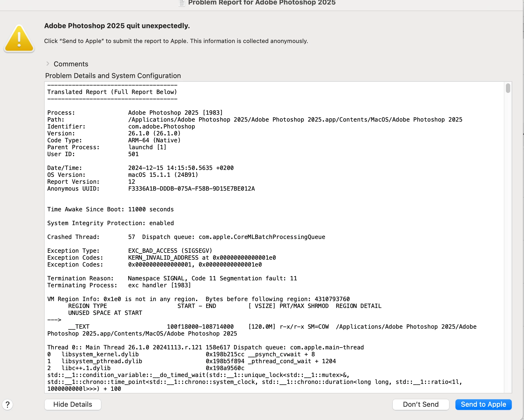This screenshot has height=420, width=524.
Task: Submit report with Send to Apple
Action: tap(483, 404)
